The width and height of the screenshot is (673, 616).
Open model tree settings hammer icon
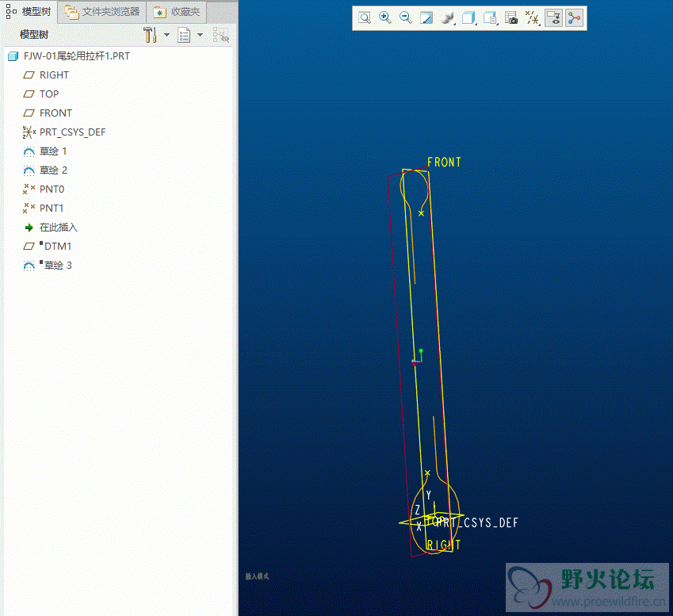coord(150,35)
